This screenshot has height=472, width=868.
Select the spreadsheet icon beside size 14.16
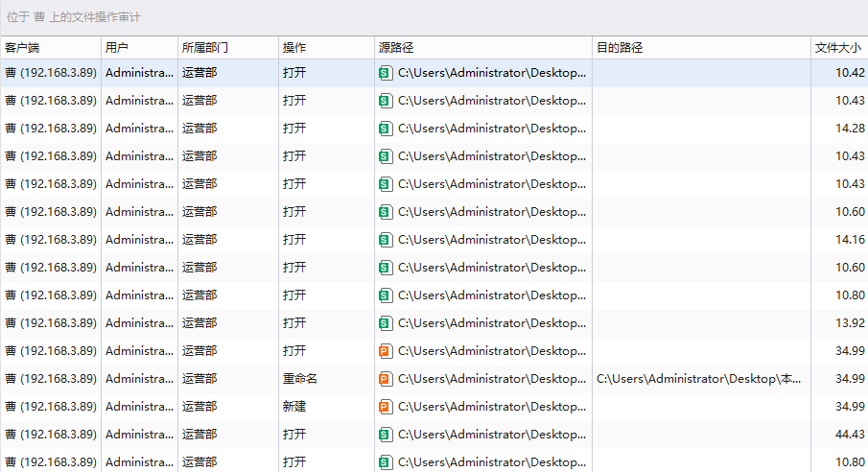(x=386, y=240)
